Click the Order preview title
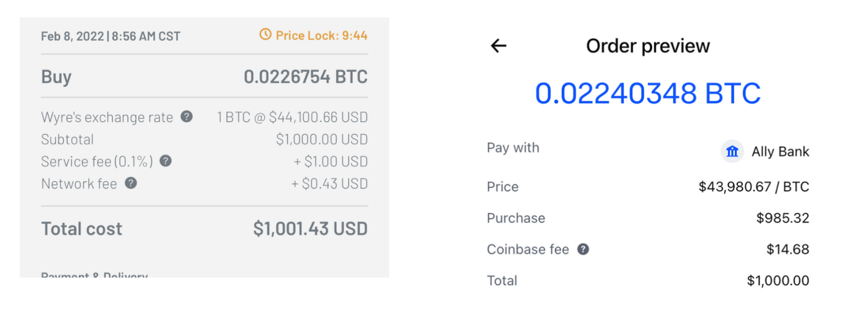The width and height of the screenshot is (868, 316). 648,46
